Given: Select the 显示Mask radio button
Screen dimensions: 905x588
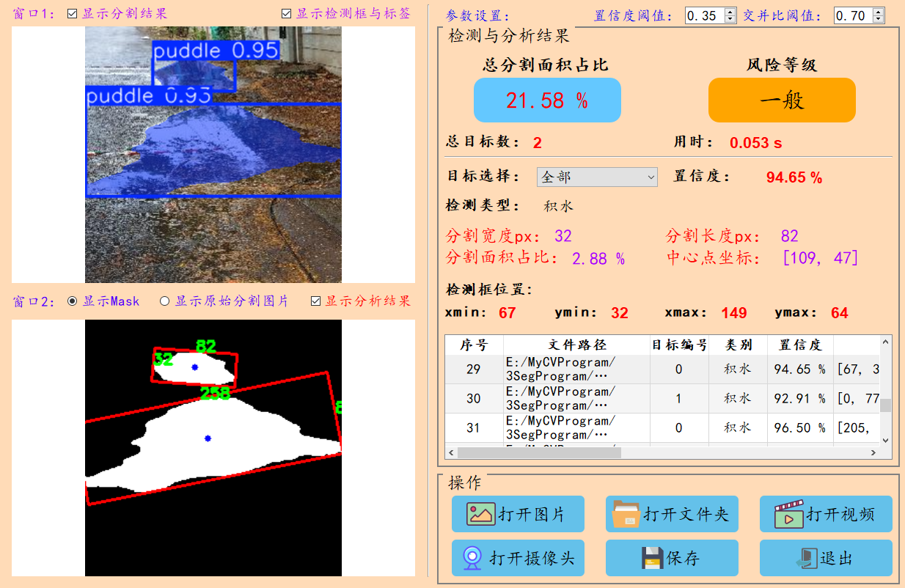Looking at the screenshot, I should (x=72, y=301).
